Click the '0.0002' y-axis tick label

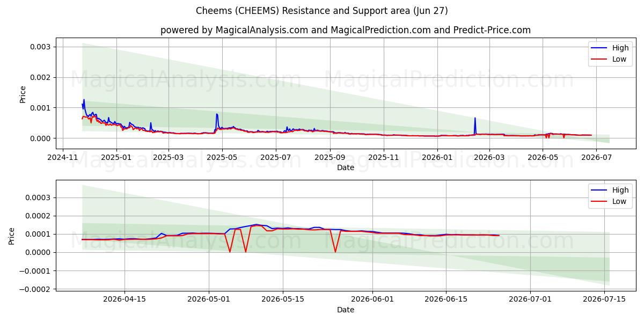point(39,216)
